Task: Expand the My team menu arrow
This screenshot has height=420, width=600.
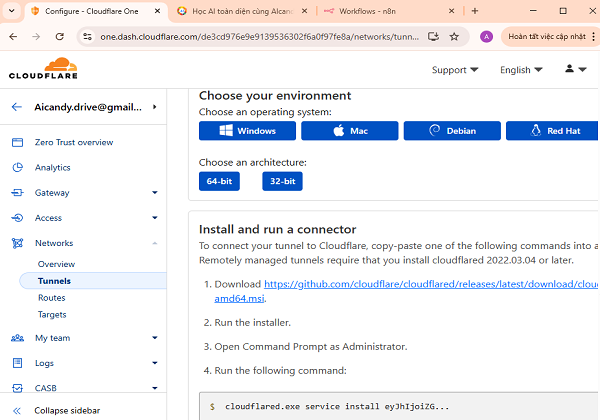Action: (x=155, y=338)
